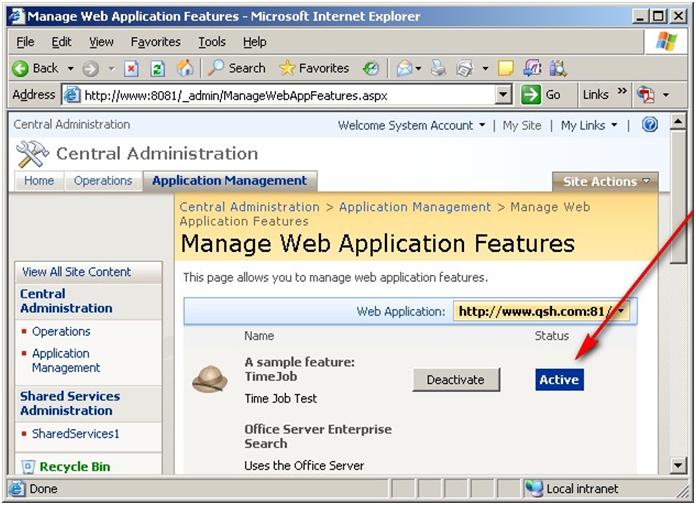Viewport: 696px width, 505px height.
Task: Open the yellow Discuss note icon
Action: pos(506,68)
